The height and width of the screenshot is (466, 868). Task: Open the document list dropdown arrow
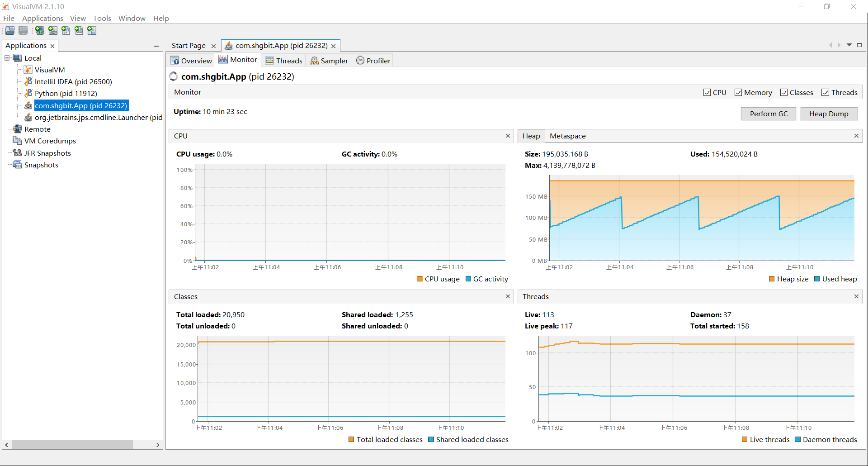849,45
